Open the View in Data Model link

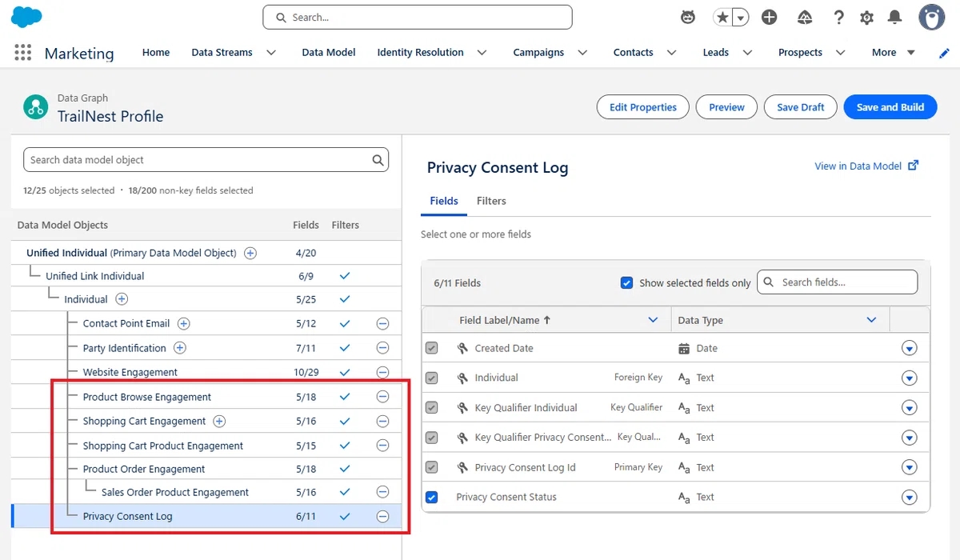[x=866, y=166]
